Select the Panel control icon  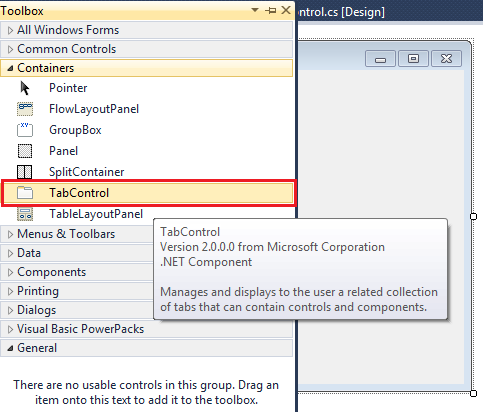click(25, 151)
